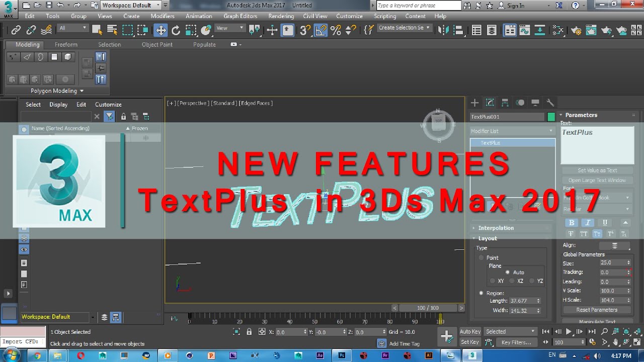Open the Modifier List dropdown
Screen dimensions: 644x362
coord(512,131)
